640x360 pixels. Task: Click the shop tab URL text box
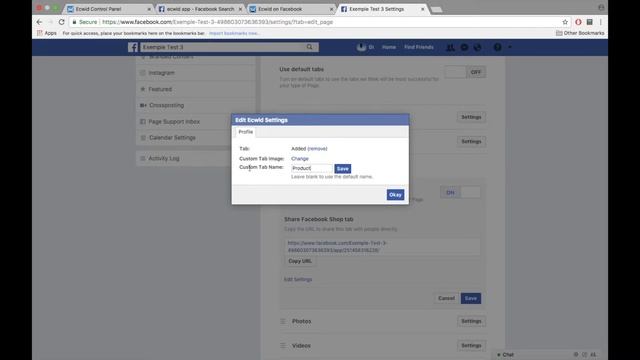tap(382, 247)
